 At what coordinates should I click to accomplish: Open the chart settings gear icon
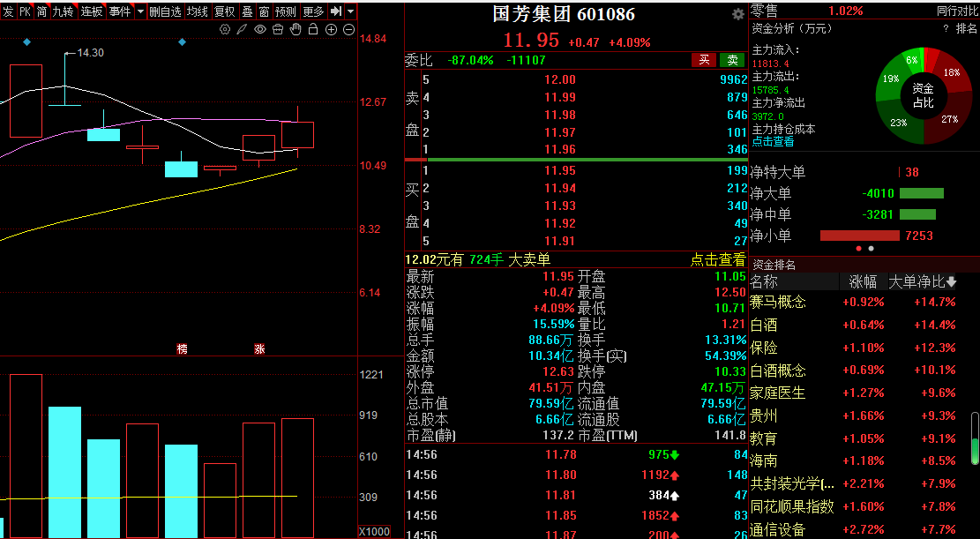tap(225, 29)
